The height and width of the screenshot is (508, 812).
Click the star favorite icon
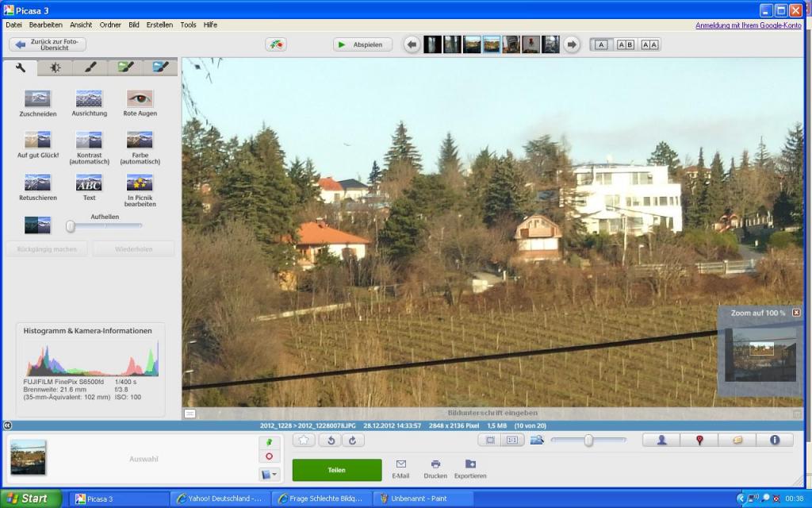click(x=304, y=440)
